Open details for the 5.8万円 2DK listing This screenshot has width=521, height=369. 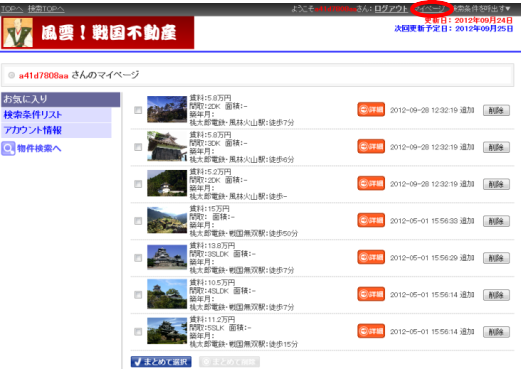371,110
